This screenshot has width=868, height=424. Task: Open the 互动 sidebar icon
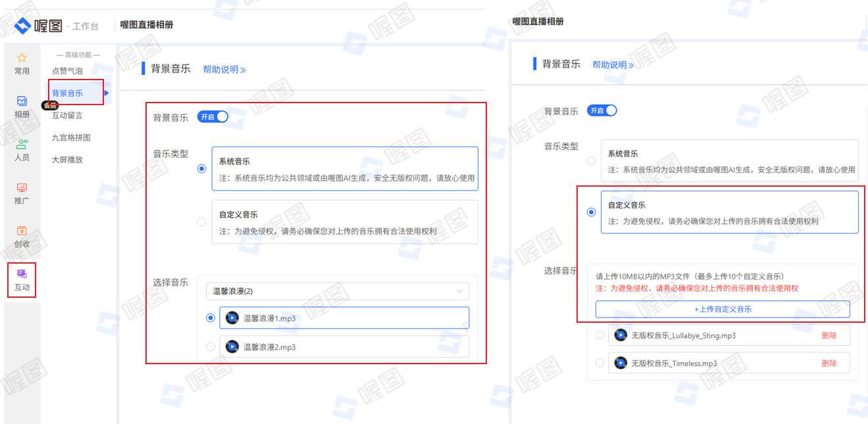point(22,274)
